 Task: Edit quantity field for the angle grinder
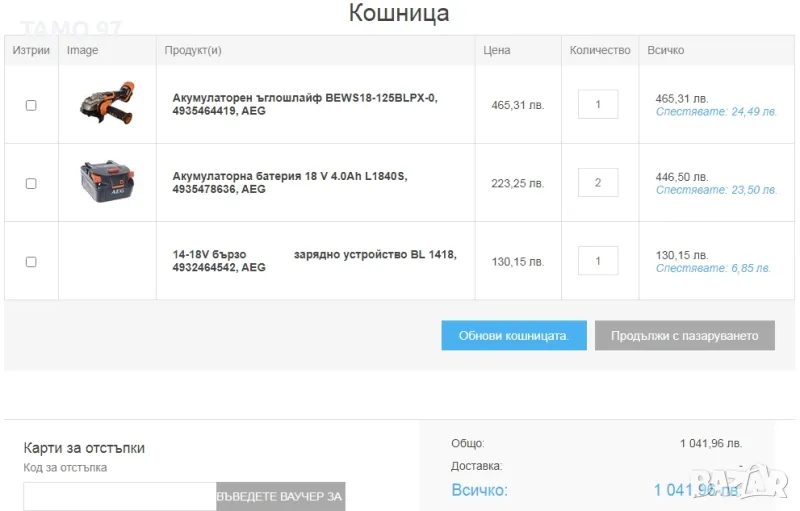(598, 104)
